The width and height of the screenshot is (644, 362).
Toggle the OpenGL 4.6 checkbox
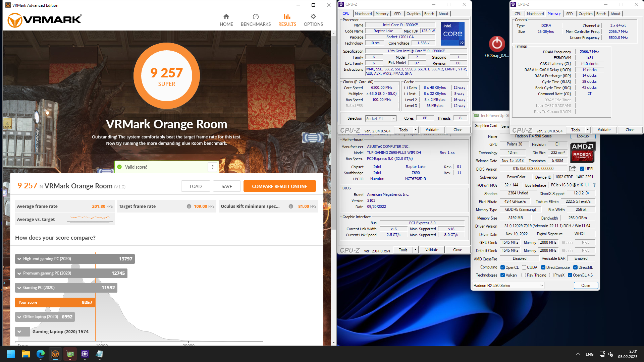click(570, 275)
